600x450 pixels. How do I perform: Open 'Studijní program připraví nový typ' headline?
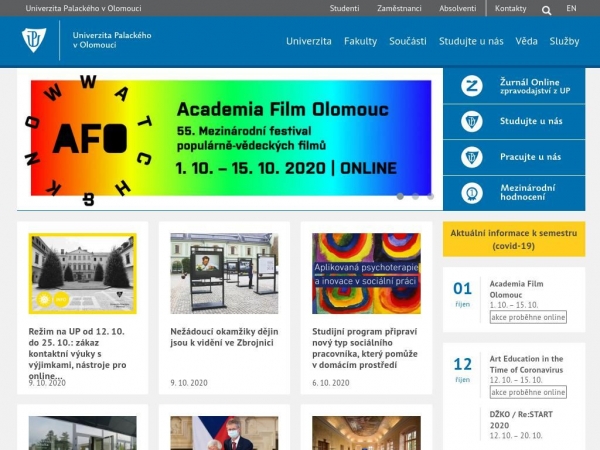tap(365, 348)
